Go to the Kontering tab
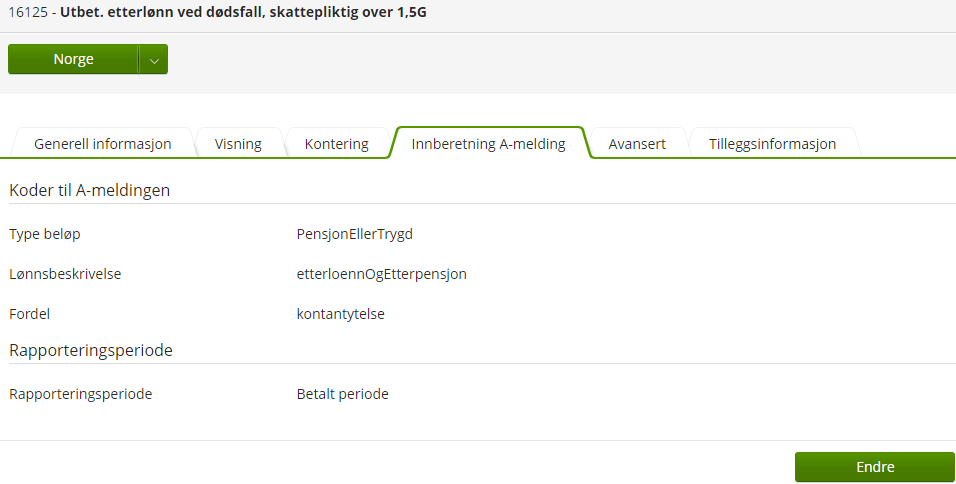This screenshot has height=484, width=956. 337,144
